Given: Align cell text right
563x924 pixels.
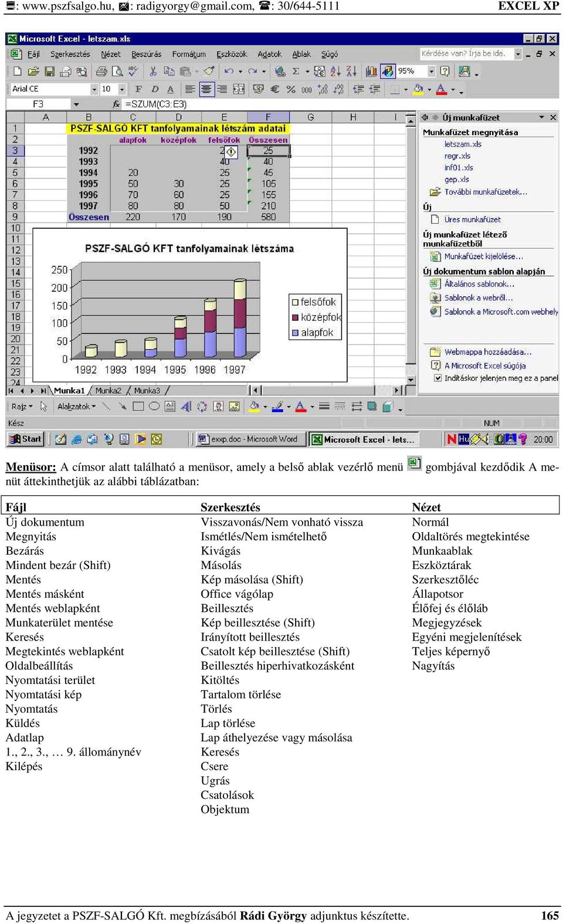Looking at the screenshot, I should coord(222,89).
